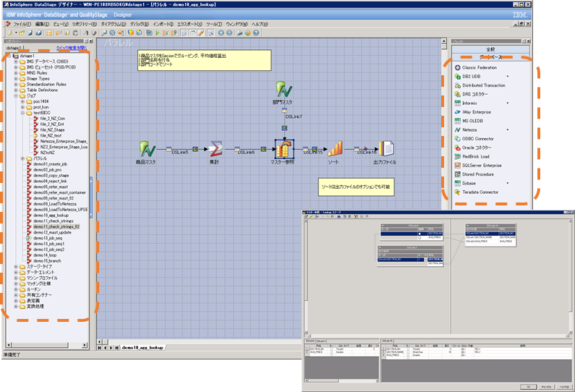Click the save disk toolbar icon
575x392 pixels.
30,33
